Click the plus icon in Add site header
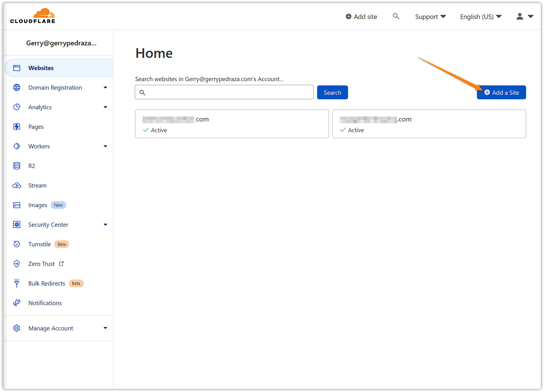Screen dimensions: 544x392 coord(348,16)
